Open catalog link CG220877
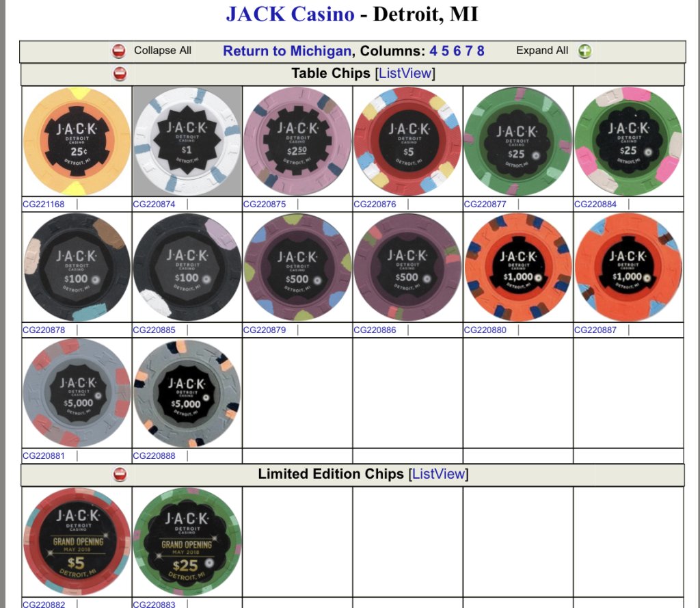This screenshot has height=608, width=700. point(485,204)
